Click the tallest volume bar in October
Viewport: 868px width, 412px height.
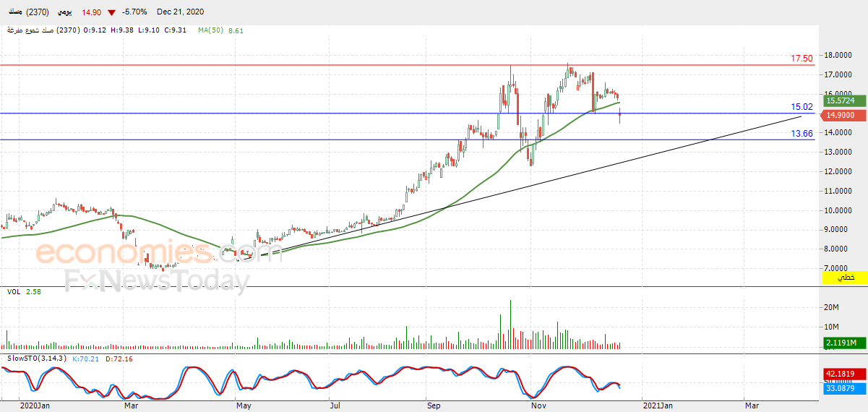(x=510, y=325)
